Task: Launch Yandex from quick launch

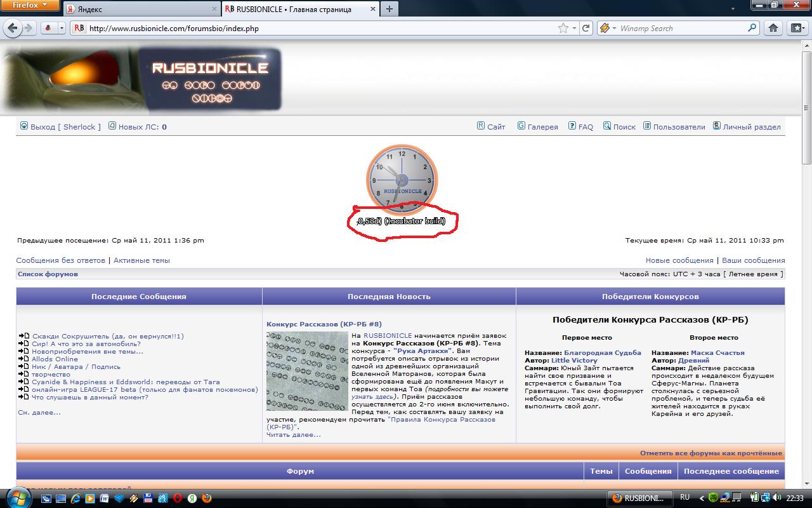Action: 192,498
